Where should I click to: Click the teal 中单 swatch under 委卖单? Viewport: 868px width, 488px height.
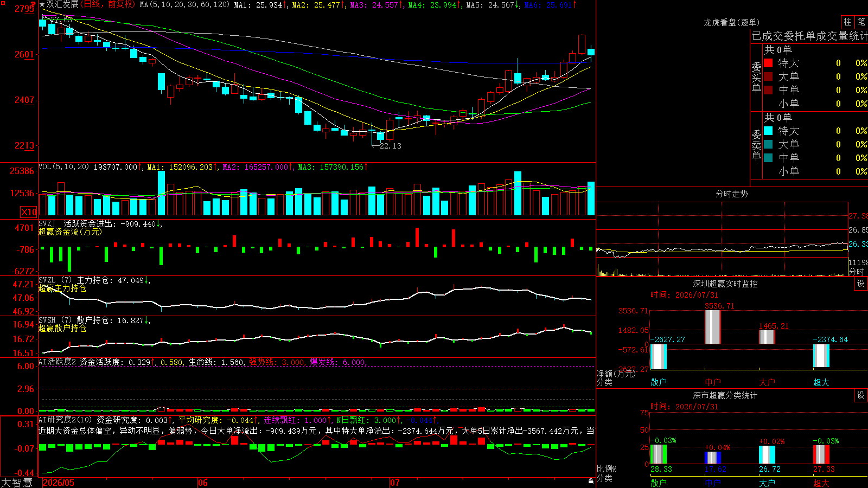pos(768,158)
